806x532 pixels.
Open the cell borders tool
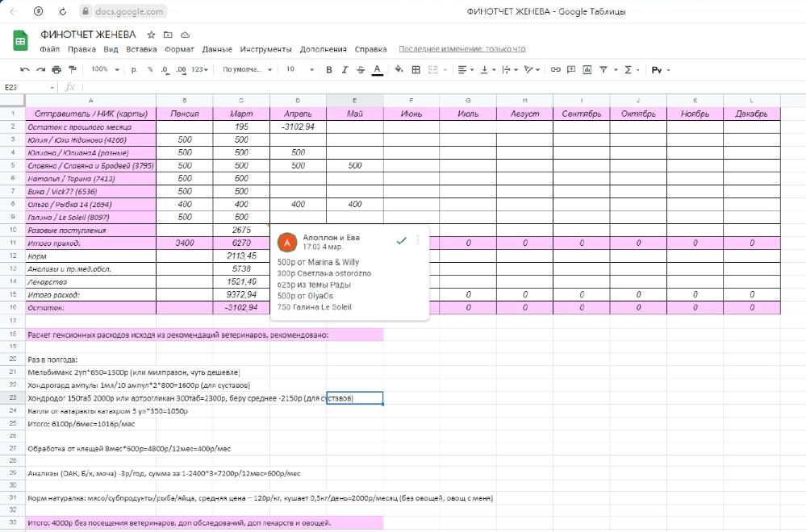coord(416,70)
